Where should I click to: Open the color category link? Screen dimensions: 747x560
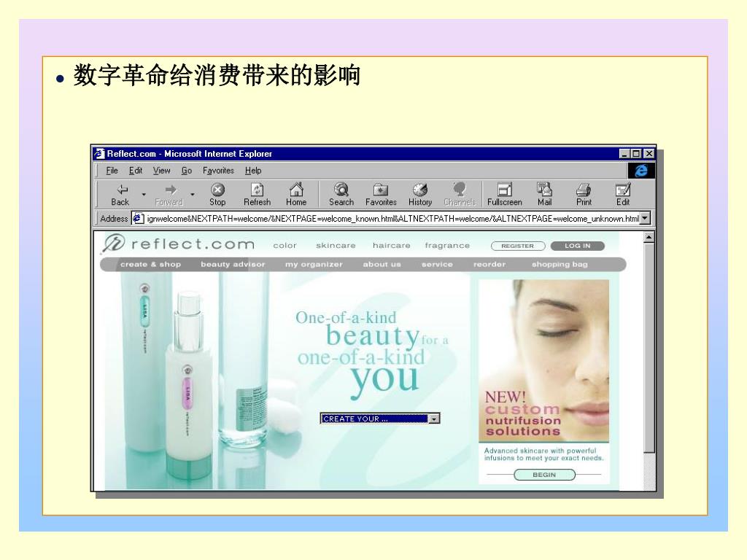285,246
